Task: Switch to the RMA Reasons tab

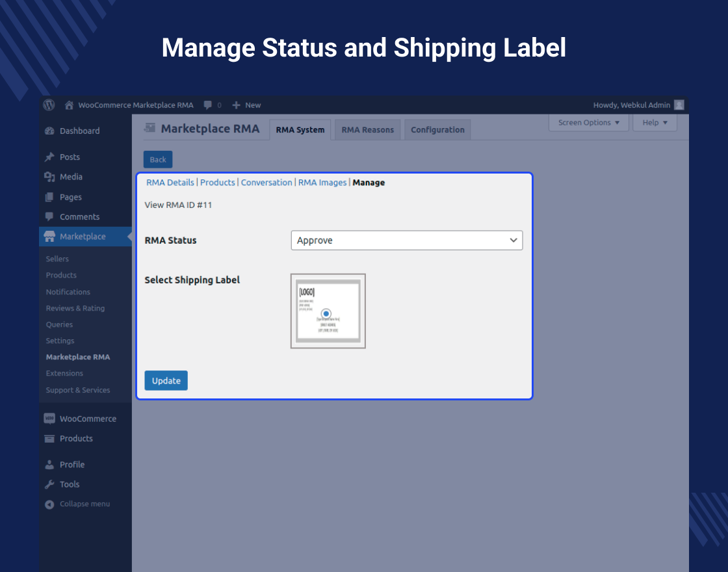Action: (367, 129)
